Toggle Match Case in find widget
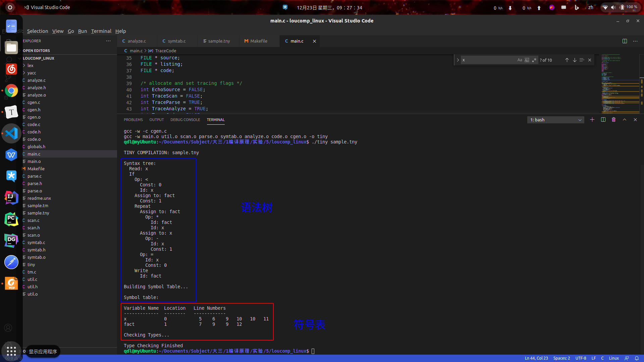The width and height of the screenshot is (644, 362). tap(520, 60)
